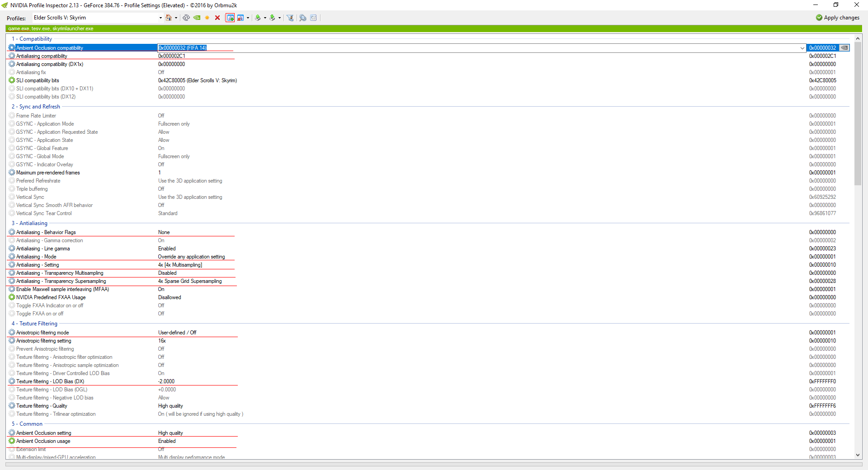Select Enable Maxwell sample interleaving (MFAA)
Image resolution: width=868 pixels, height=470 pixels.
(429, 289)
